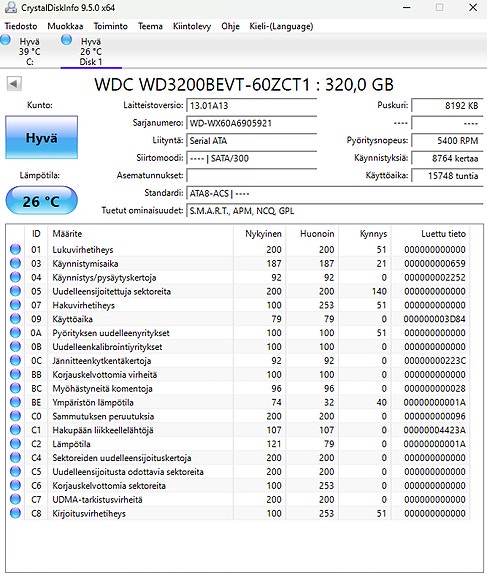Click status dot for Uudelleensijoitusta odottavia sektoreita
Image resolution: width=487 pixels, height=575 pixels.
[15, 472]
